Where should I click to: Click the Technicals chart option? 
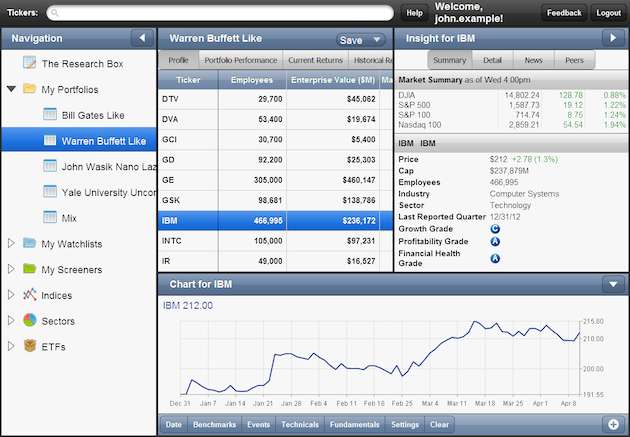point(300,425)
